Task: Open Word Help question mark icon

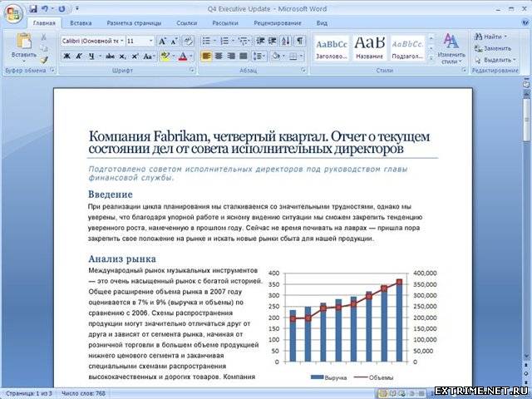Action: click(521, 24)
